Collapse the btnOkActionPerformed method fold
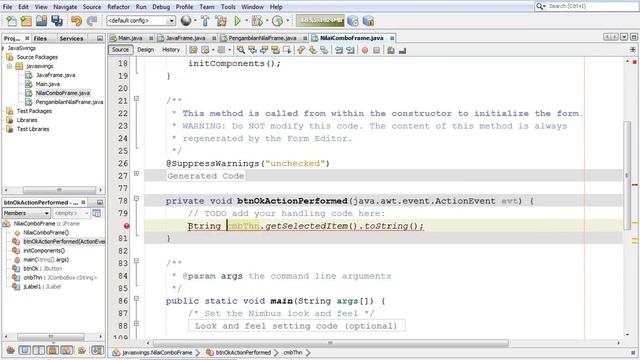The width and height of the screenshot is (640, 360). (136, 198)
